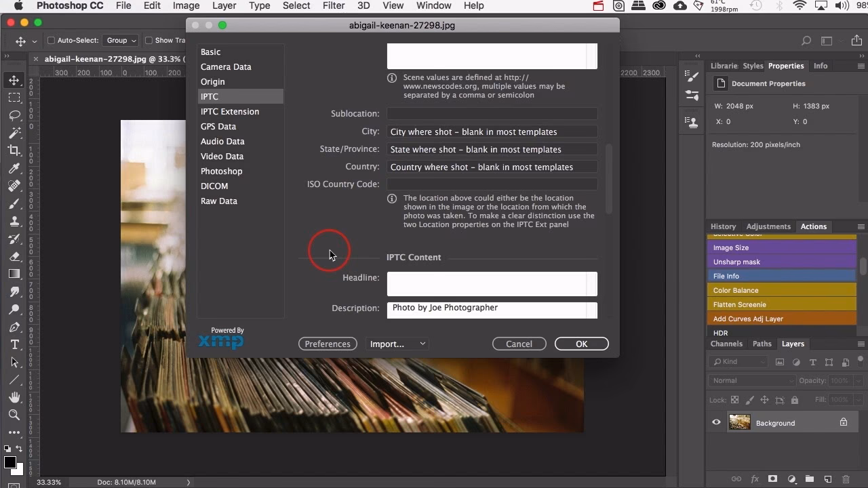The image size is (868, 488).
Task: Click the Preferences button
Action: (x=328, y=344)
